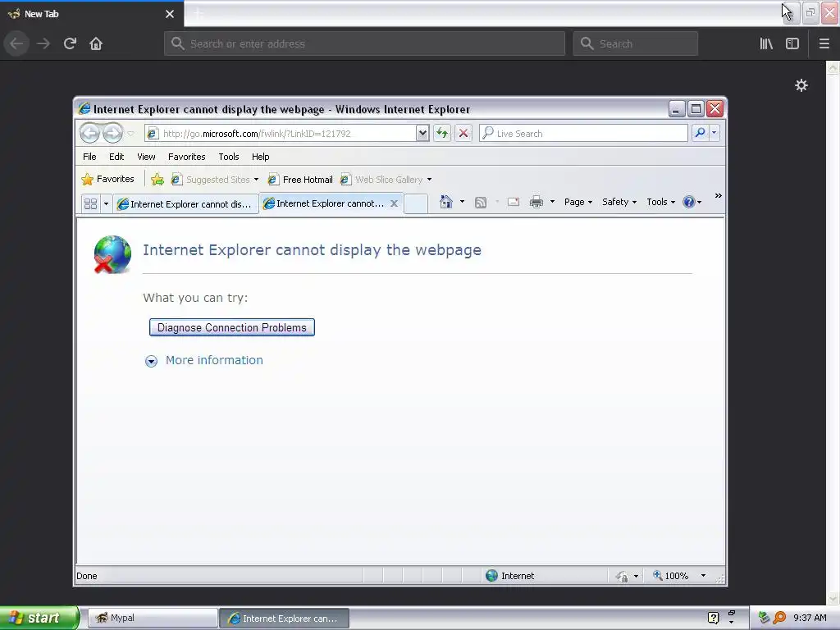Open File menu in Internet Explorer

89,157
